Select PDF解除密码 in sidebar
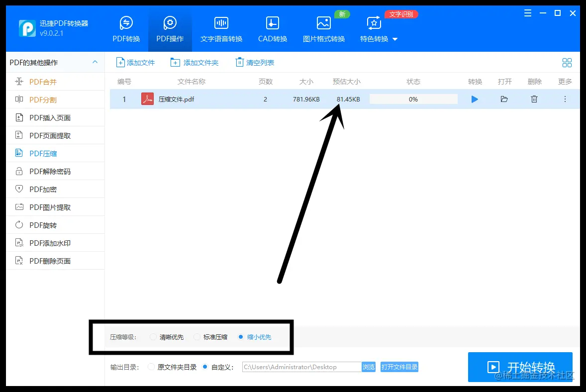The image size is (586, 392). (55, 172)
